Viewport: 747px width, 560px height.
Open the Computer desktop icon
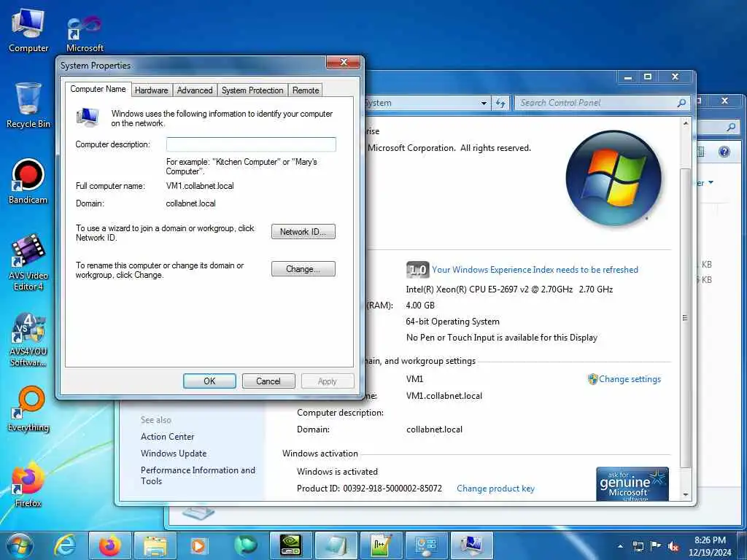point(28,31)
